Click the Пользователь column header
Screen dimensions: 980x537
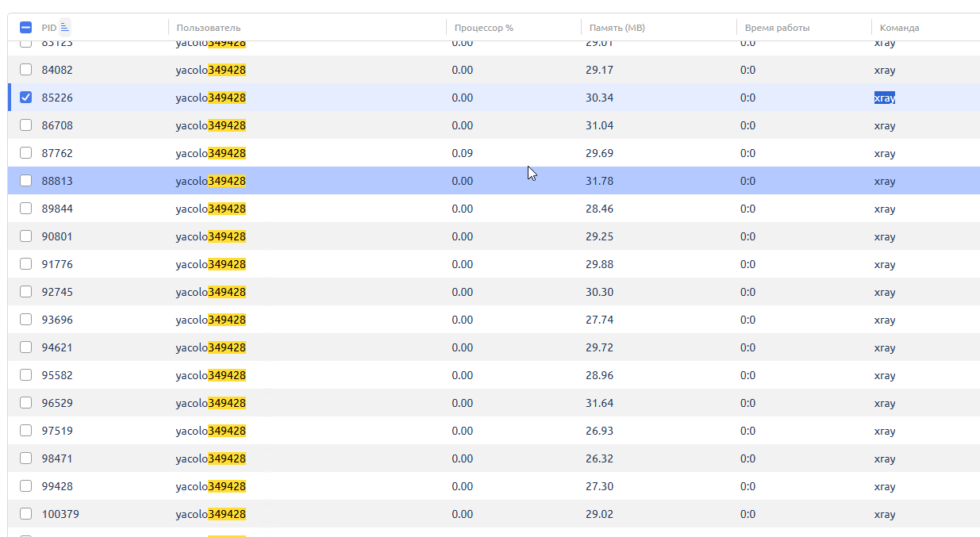209,28
